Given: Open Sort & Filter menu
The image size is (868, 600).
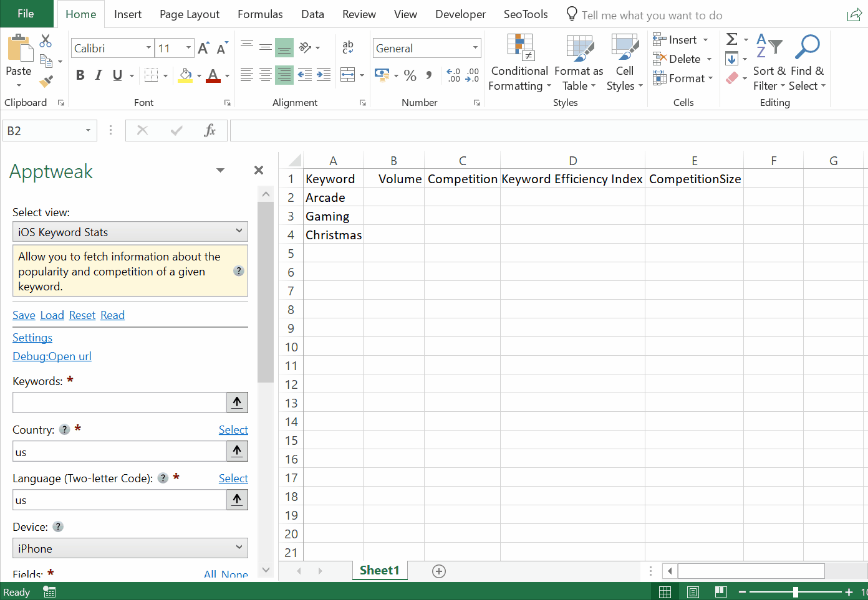Looking at the screenshot, I should (769, 62).
